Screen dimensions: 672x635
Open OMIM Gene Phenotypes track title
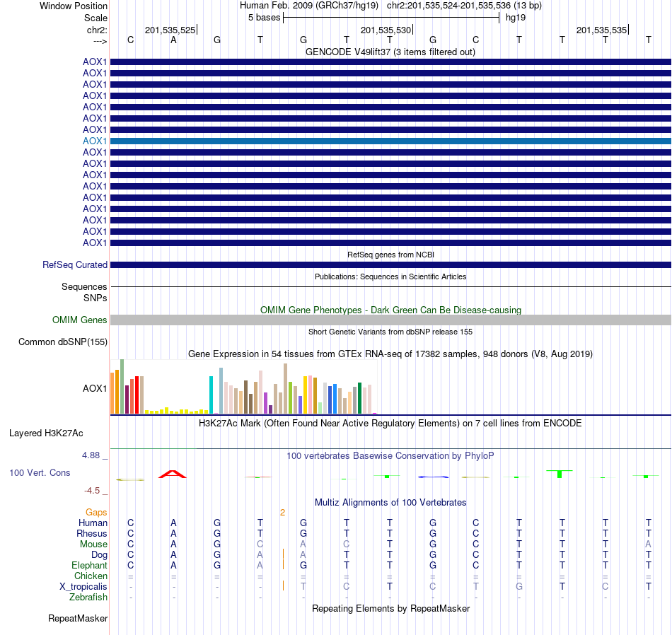pos(390,310)
